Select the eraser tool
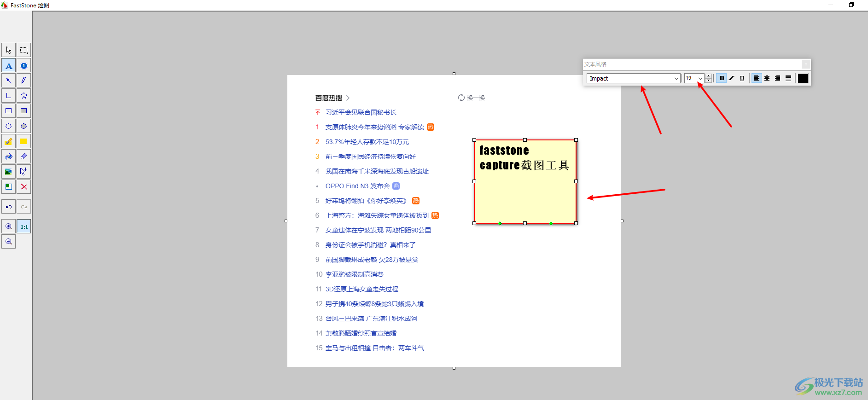 pos(24,157)
